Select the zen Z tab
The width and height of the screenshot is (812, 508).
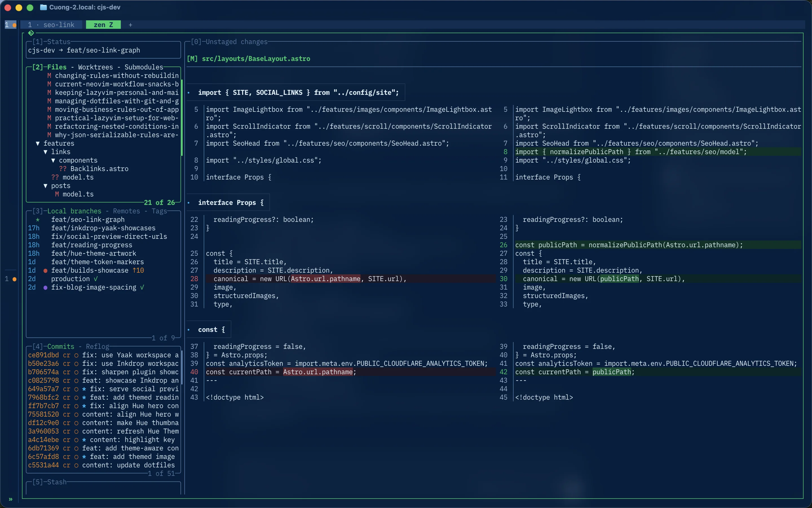[103, 25]
